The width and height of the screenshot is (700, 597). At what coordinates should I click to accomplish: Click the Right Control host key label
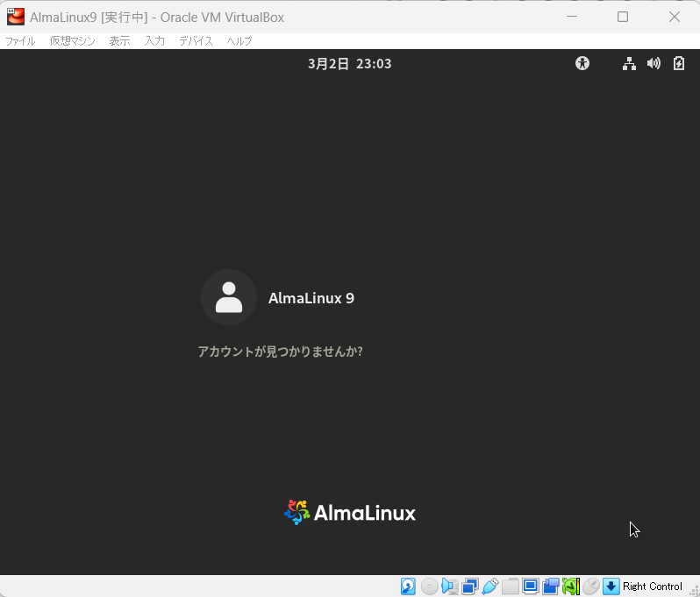pos(653,586)
